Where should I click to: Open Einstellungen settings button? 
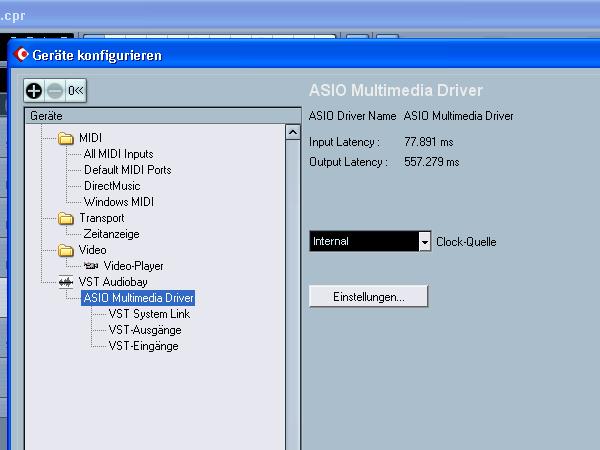[368, 296]
